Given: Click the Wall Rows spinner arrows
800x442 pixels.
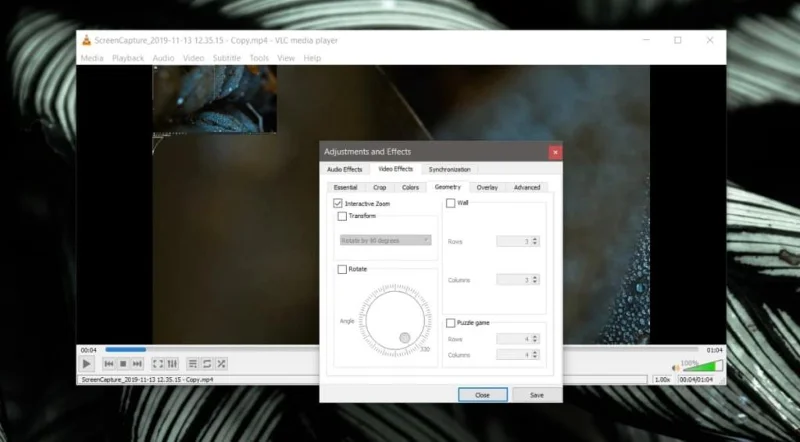Looking at the screenshot, I should [535, 241].
